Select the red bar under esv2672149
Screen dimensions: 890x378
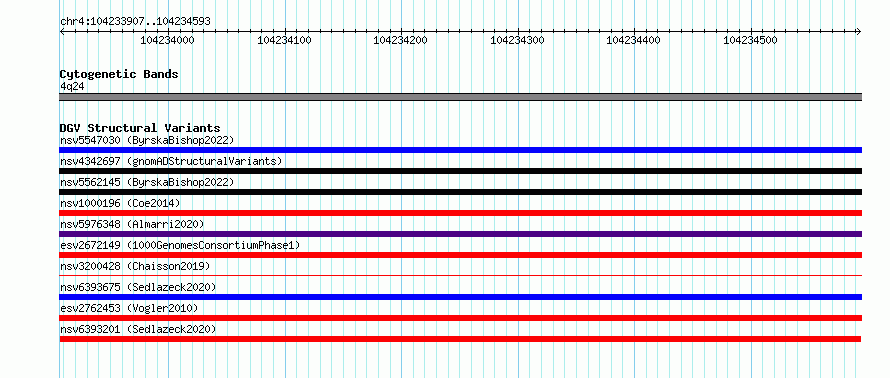pos(460,255)
